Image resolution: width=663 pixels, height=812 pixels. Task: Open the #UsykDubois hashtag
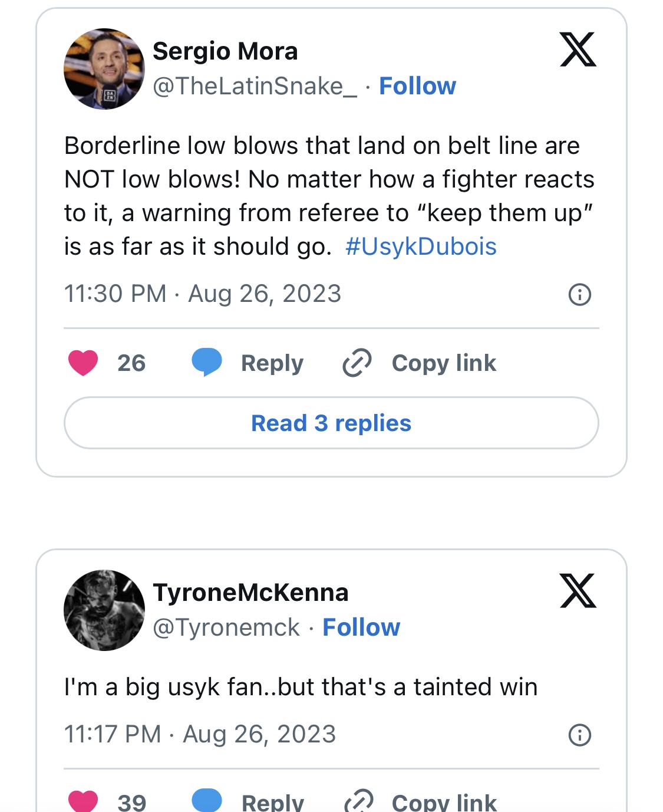[x=421, y=246]
